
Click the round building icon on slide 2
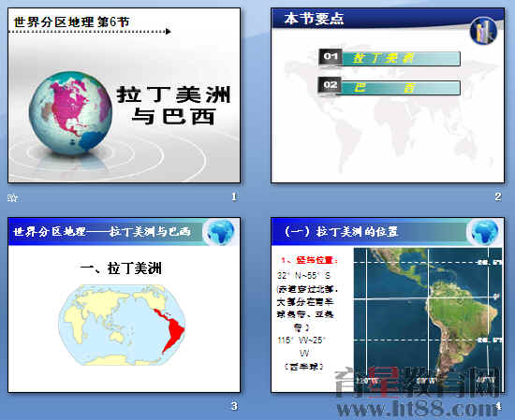(x=483, y=31)
